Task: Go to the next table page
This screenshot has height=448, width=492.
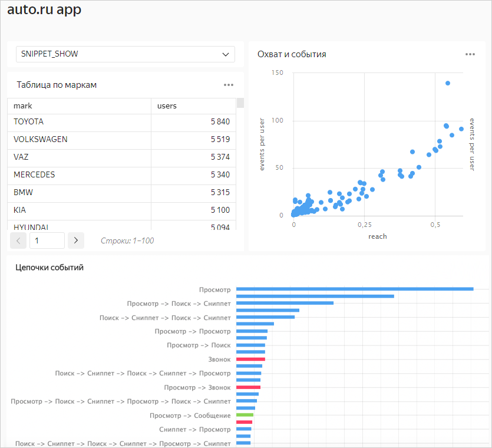Action: click(x=76, y=241)
